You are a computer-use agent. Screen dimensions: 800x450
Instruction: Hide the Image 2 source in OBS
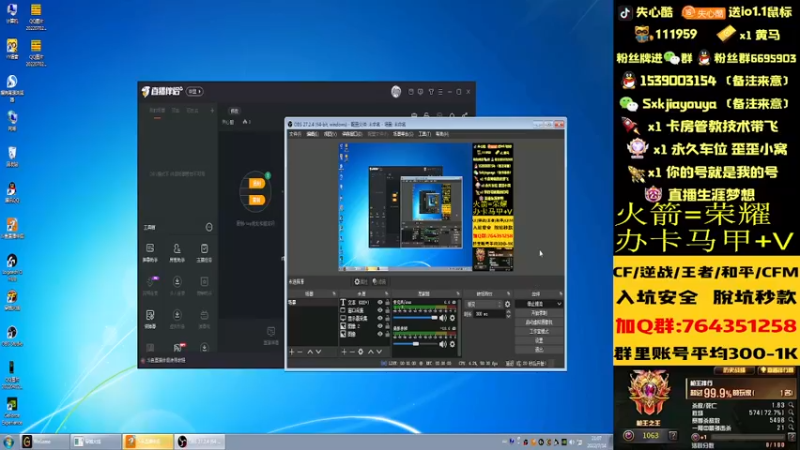(x=380, y=326)
